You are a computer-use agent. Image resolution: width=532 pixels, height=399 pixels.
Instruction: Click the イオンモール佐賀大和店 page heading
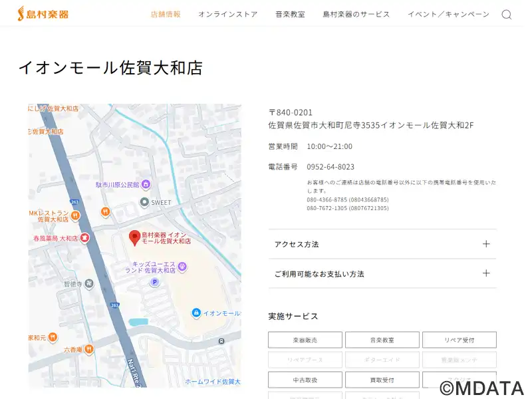[110, 68]
